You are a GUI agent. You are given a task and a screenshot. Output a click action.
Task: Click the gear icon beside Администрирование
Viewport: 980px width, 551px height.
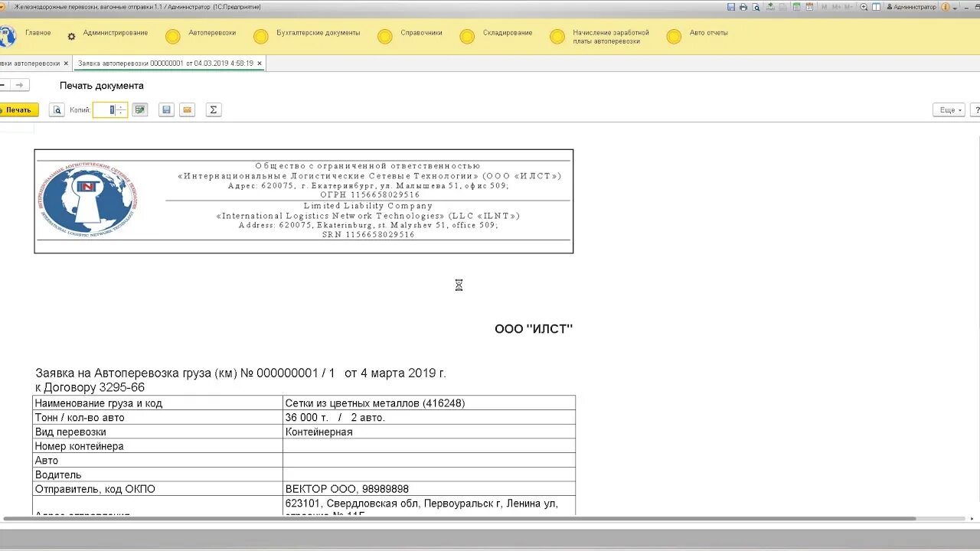(71, 37)
